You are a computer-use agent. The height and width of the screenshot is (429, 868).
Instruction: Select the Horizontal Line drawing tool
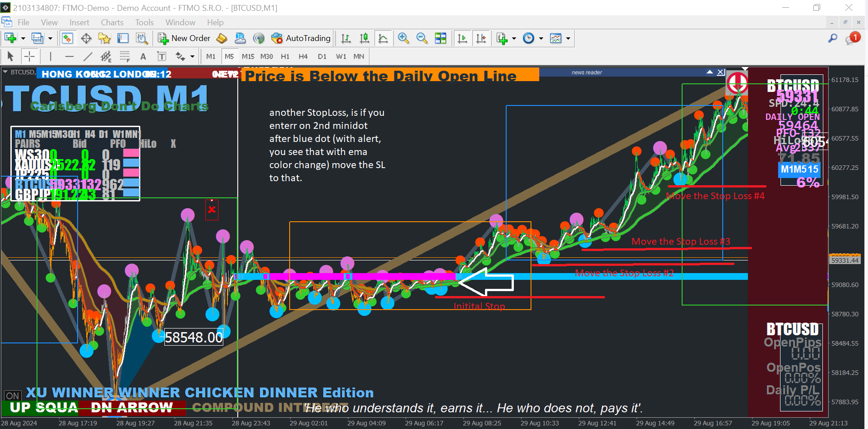[x=69, y=56]
